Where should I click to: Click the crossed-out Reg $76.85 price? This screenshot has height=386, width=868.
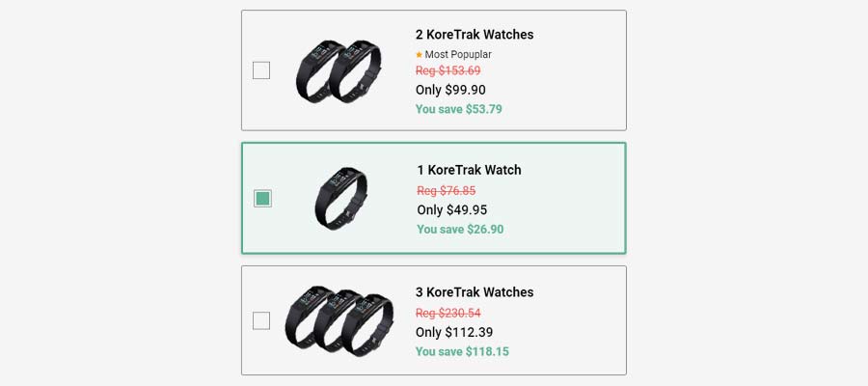click(x=447, y=191)
